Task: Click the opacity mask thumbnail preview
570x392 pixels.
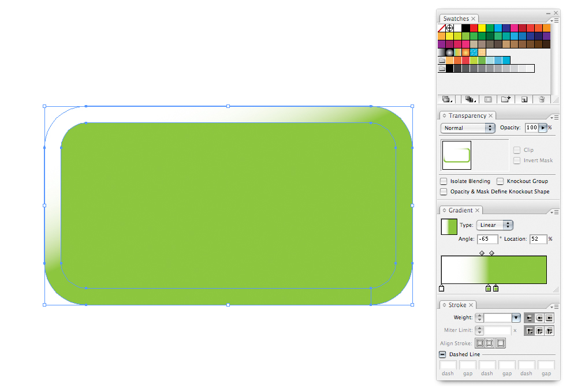Action: pyautogui.click(x=457, y=155)
